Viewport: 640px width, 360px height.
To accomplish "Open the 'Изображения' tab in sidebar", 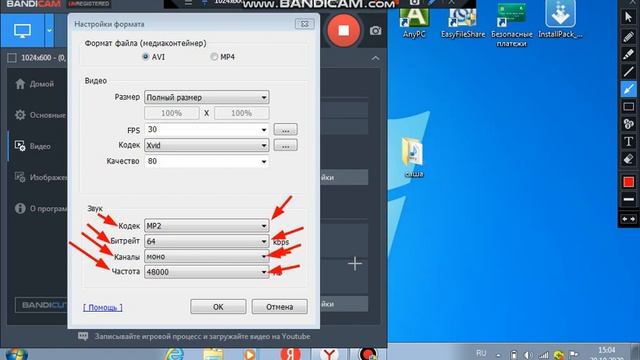I will pyautogui.click(x=40, y=178).
